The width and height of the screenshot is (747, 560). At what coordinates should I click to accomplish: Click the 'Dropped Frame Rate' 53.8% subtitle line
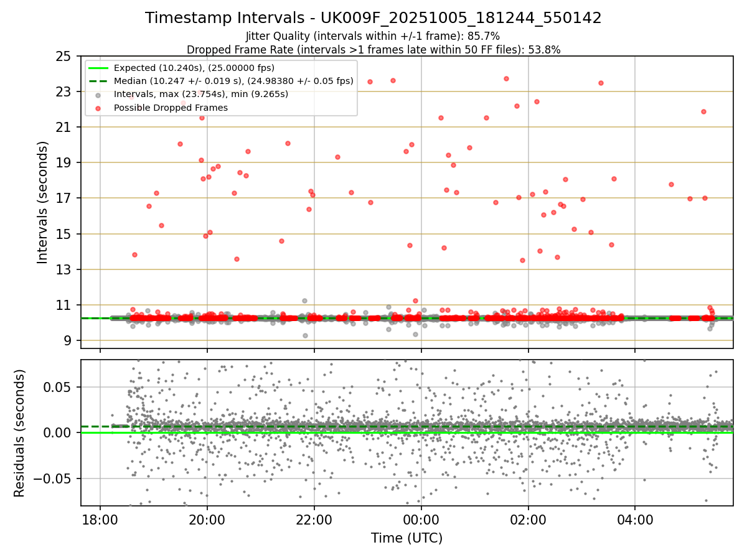[x=374, y=50]
